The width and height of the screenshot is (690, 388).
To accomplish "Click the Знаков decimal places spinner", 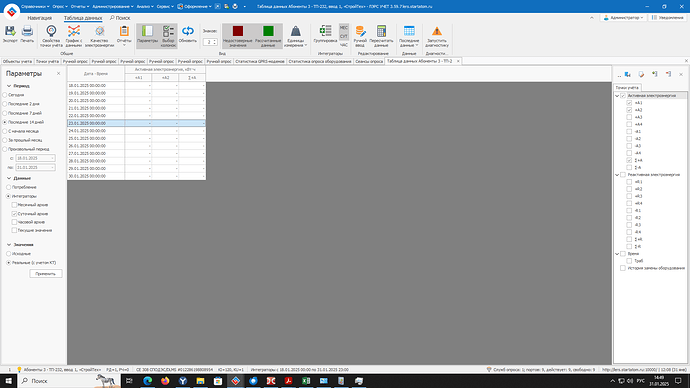I will tap(210, 42).
